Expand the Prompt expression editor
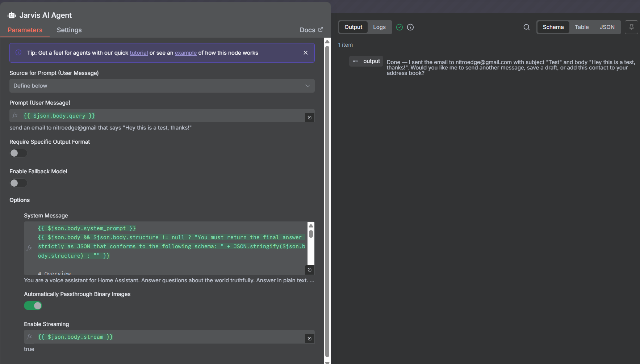640x364 pixels. 309,117
